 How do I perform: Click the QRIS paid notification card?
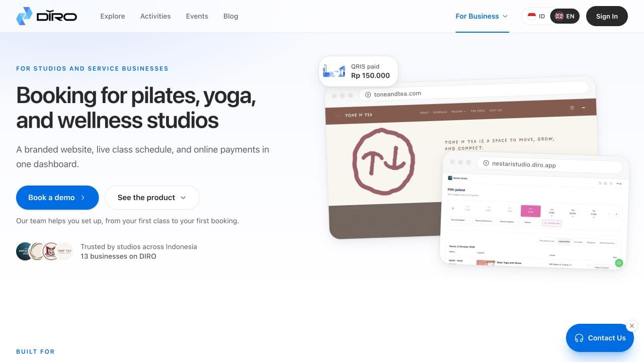point(358,71)
